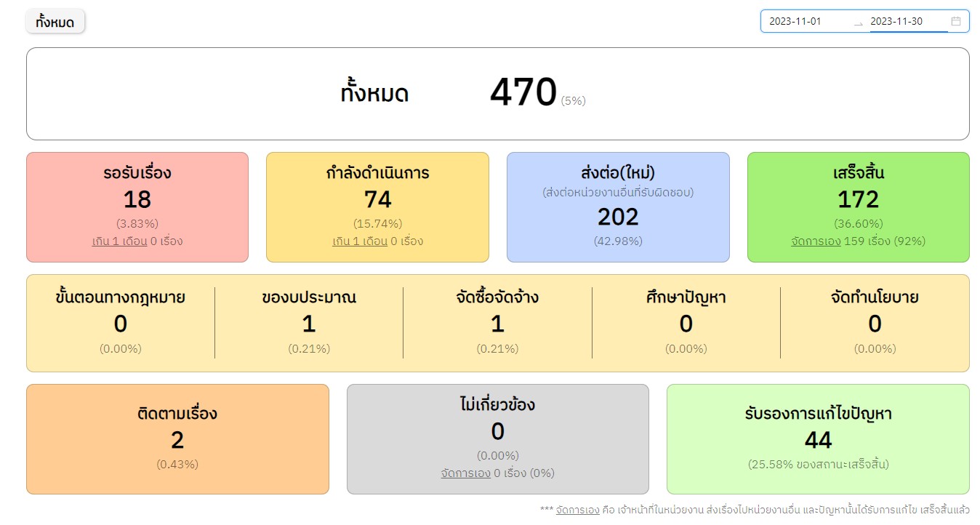The height and width of the screenshot is (525, 980).
Task: Open the เกิน 1 เดือน link under รอรับเรื่อง
Action: 120,241
